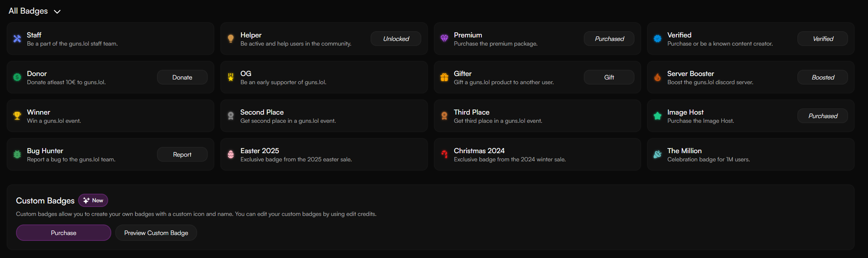Click the Christmas 2024 title
Viewport: 868px width, 258px height.
[x=479, y=151]
